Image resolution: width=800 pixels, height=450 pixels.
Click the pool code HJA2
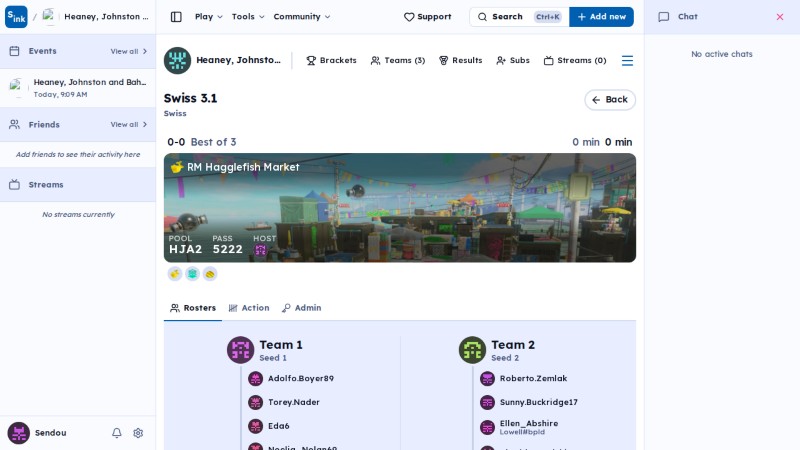185,249
